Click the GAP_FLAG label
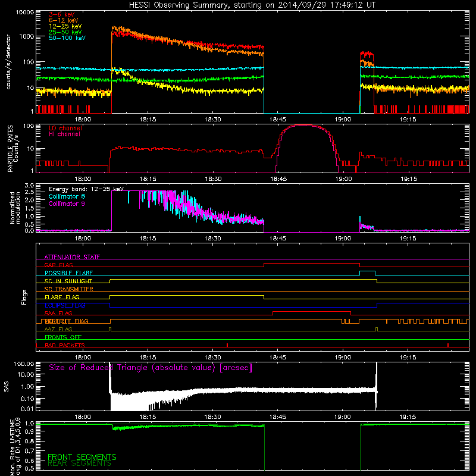This screenshot has width=476, height=476. (59, 265)
